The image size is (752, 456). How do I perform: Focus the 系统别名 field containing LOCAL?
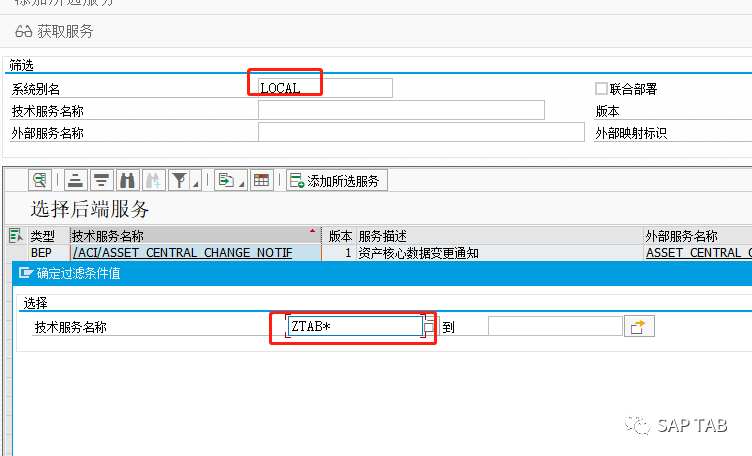pyautogui.click(x=325, y=88)
